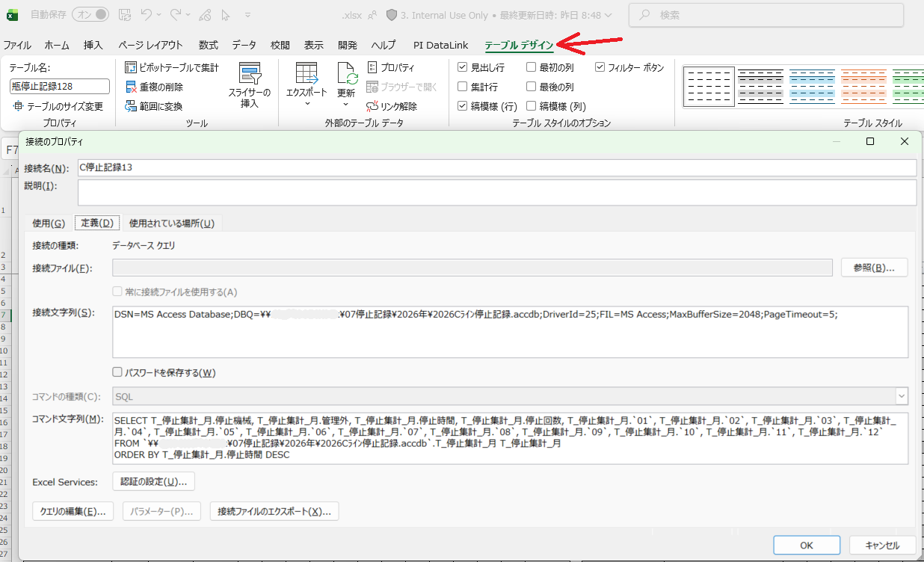Click the unlink icon (リンク解除)

[372, 106]
